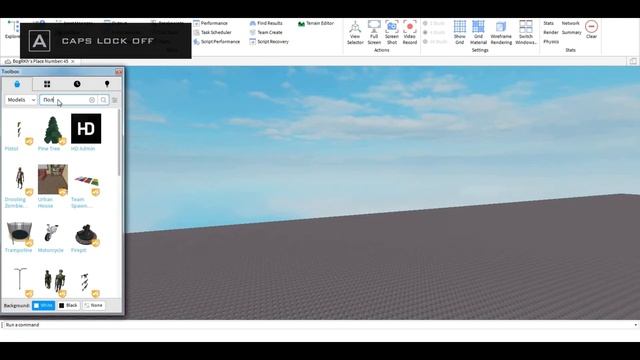This screenshot has width=640, height=360.
Task: Toggle the Render stats display
Action: [551, 32]
